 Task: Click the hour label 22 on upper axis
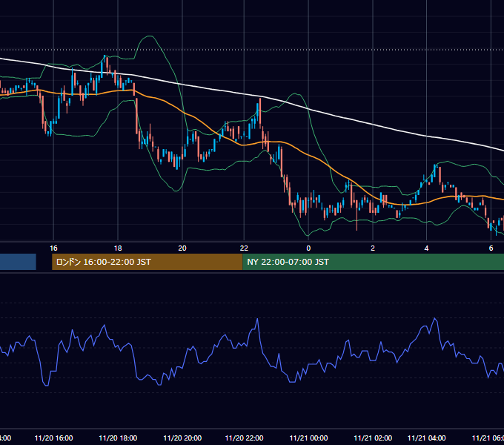(x=244, y=248)
